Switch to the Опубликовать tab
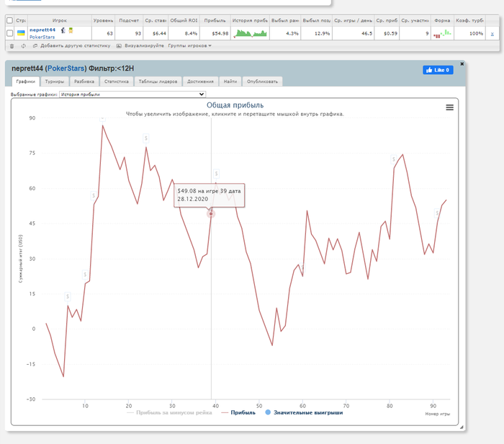The width and height of the screenshot is (504, 444). click(262, 81)
